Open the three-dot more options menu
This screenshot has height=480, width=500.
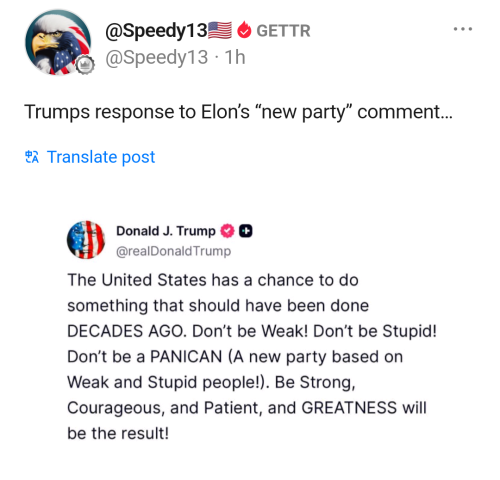click(x=463, y=29)
